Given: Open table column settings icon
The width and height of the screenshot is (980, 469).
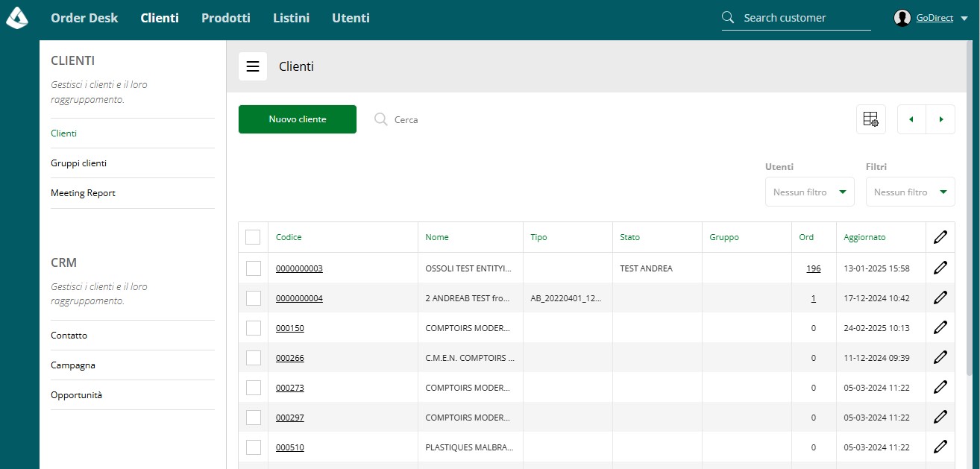Looking at the screenshot, I should [x=870, y=119].
